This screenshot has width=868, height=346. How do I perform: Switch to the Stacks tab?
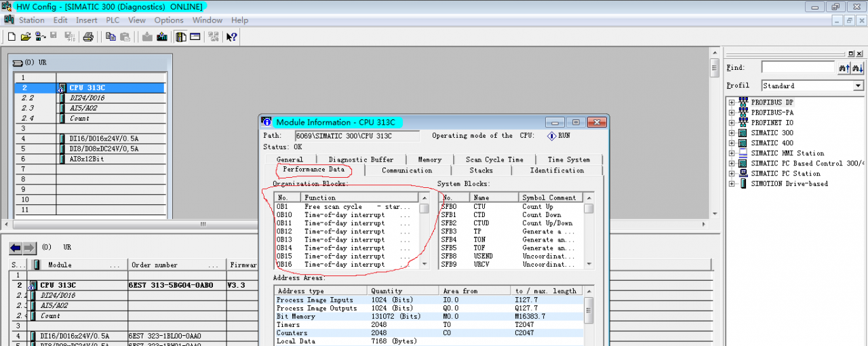click(481, 170)
